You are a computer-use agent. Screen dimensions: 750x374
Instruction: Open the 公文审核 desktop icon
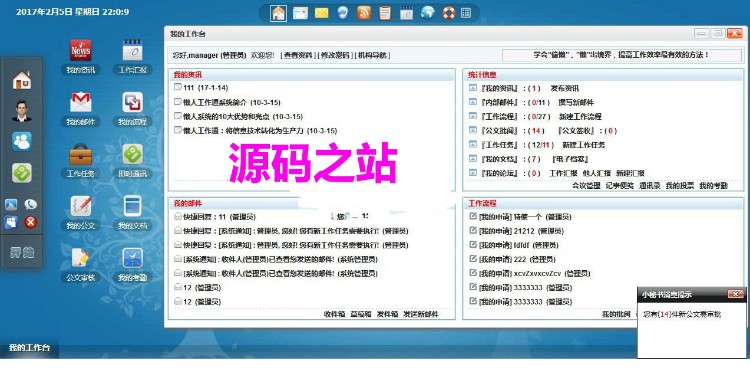[x=80, y=258]
